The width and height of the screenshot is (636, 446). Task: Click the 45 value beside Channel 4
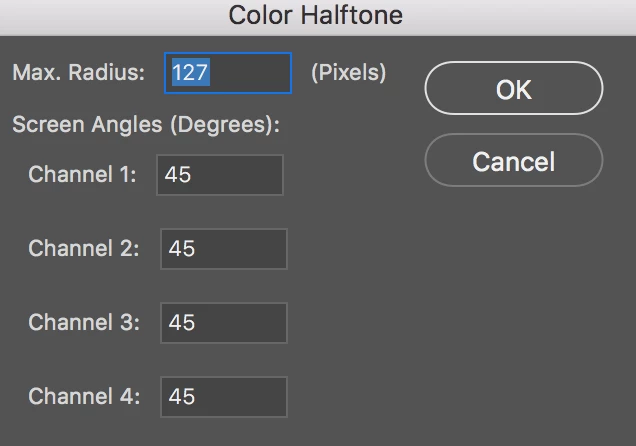[182, 397]
